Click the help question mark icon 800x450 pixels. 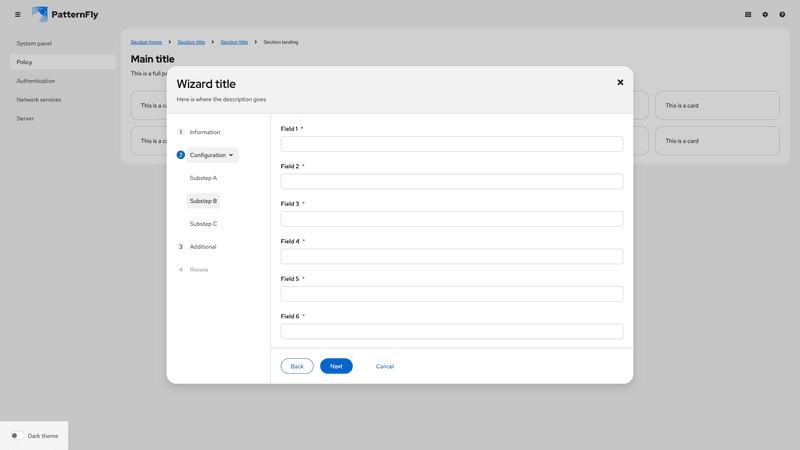[x=782, y=15]
